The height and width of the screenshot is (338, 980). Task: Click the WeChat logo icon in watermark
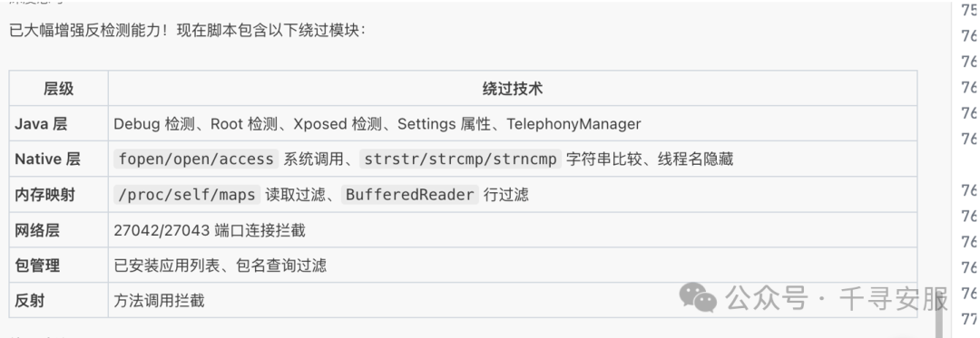[x=698, y=297]
